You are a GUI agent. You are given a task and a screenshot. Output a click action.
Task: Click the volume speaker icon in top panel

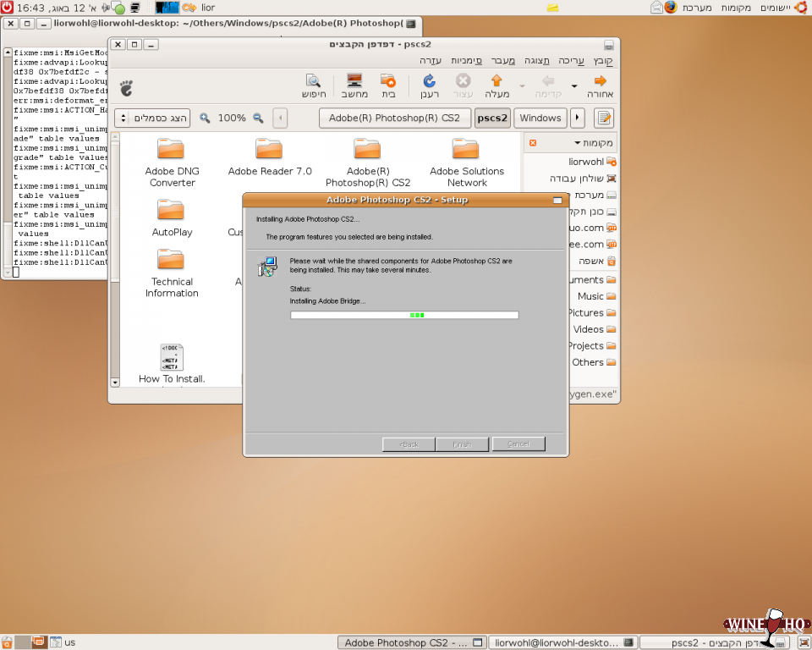[106, 8]
